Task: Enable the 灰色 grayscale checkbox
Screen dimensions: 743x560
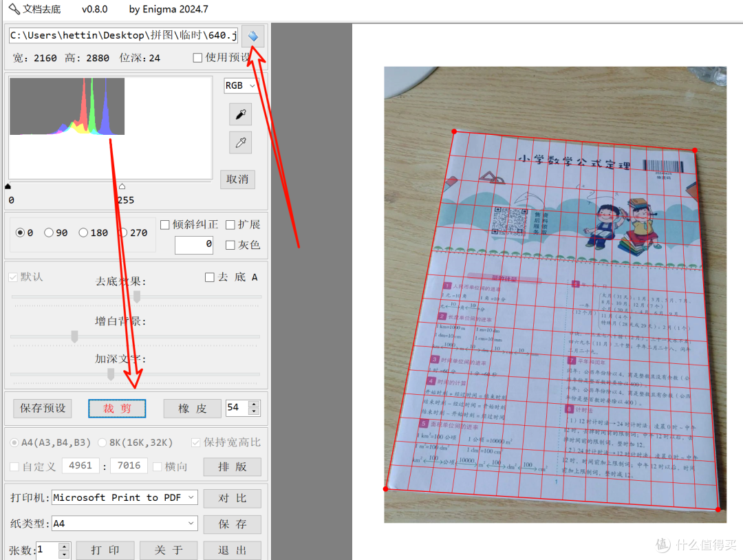Action: click(x=230, y=245)
